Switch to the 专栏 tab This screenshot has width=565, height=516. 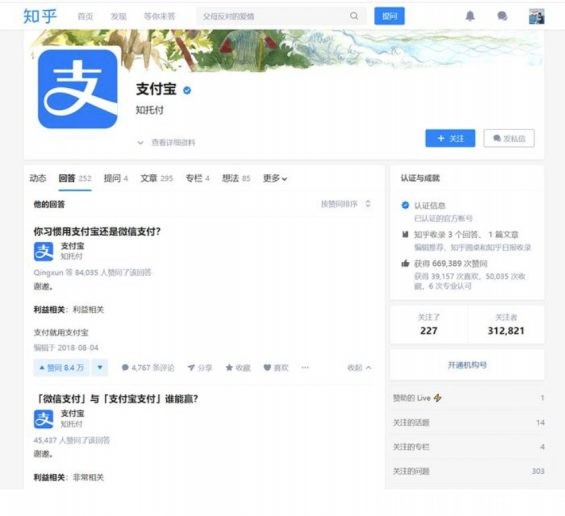pyautogui.click(x=197, y=178)
